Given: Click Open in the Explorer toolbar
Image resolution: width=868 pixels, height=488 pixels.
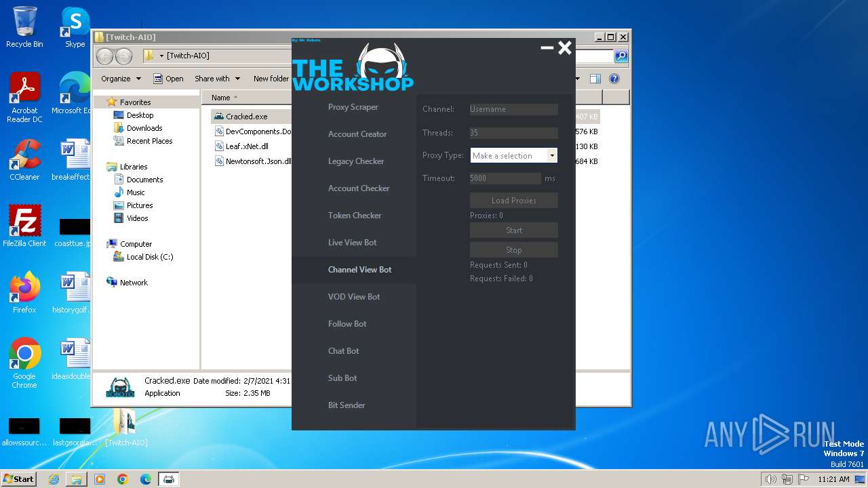Looking at the screenshot, I should 168,79.
